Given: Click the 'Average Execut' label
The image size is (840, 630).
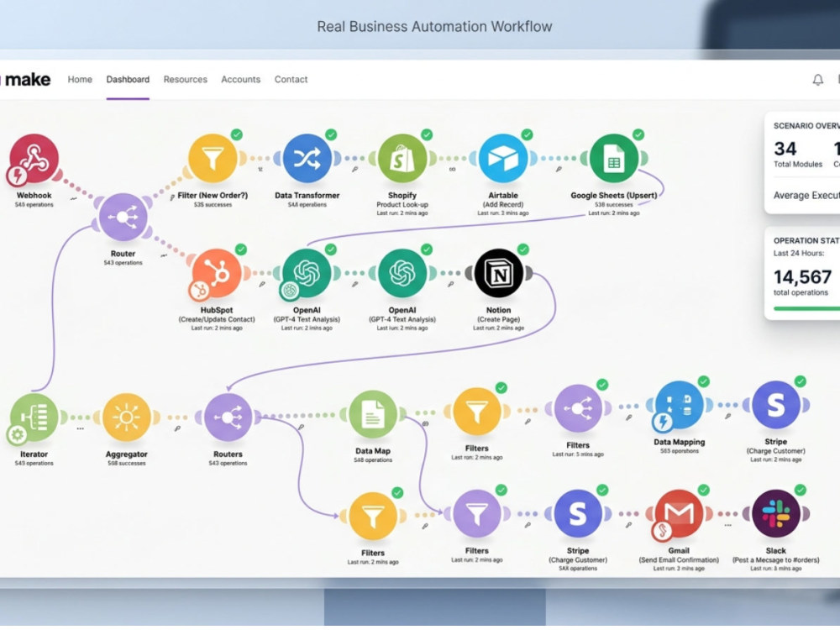Looking at the screenshot, I should (x=806, y=196).
